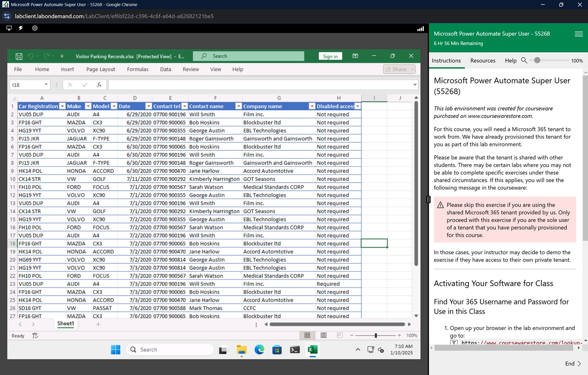This screenshot has height=375, width=588.
Task: Click the Undo arrow icon in Excel
Action: tap(31, 56)
